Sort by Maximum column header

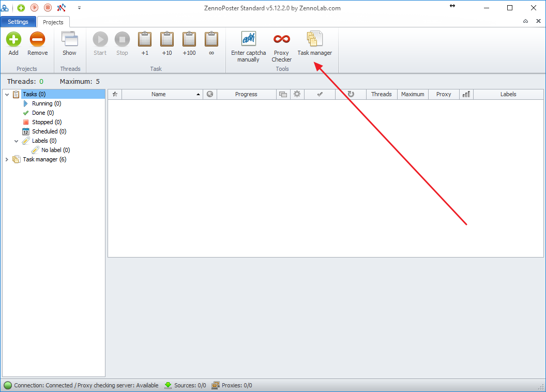pos(413,94)
